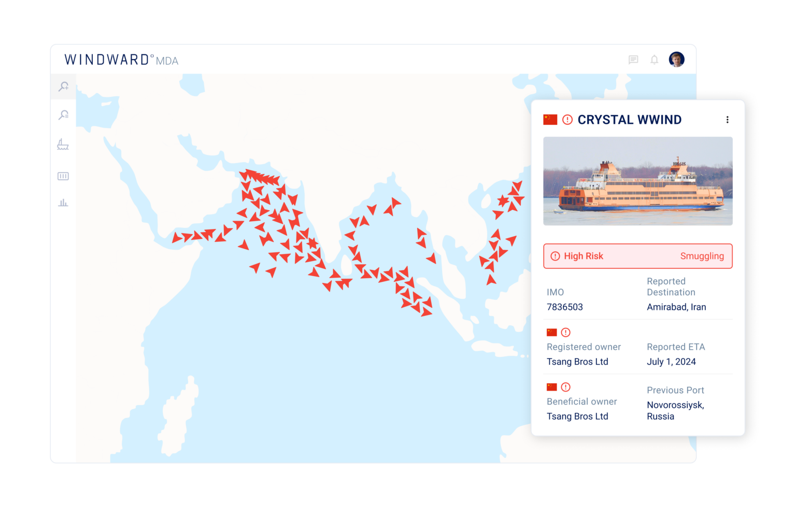Screen dimensions: 796x532
Task: Click the risk alert icon beside CRYSTAL WWIND
Action: point(567,120)
